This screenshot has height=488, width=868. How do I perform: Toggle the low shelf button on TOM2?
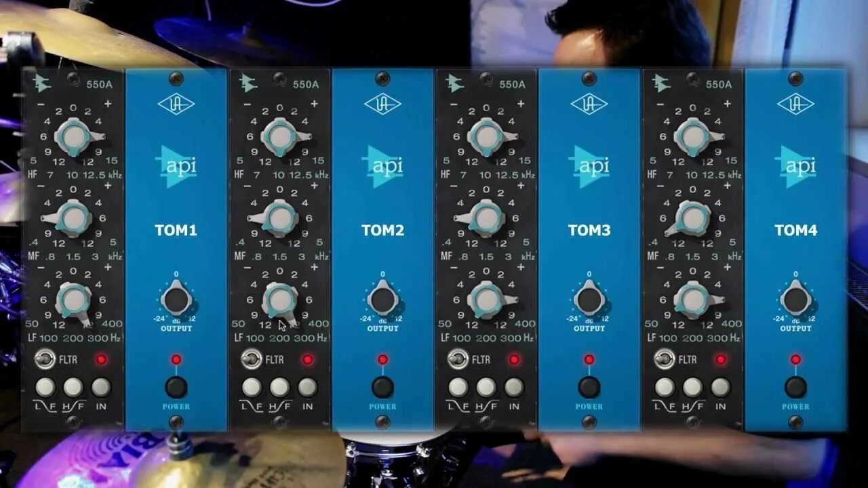[252, 387]
